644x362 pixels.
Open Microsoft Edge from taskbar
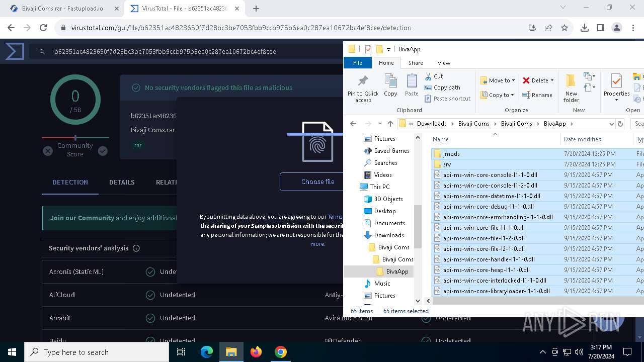[x=207, y=352]
